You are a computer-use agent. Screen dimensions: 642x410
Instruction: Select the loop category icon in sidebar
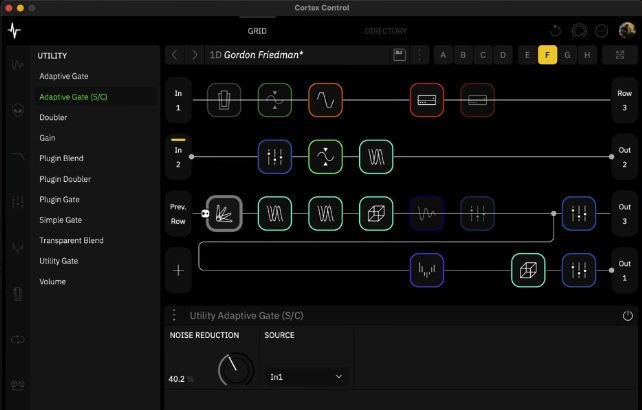(17, 340)
